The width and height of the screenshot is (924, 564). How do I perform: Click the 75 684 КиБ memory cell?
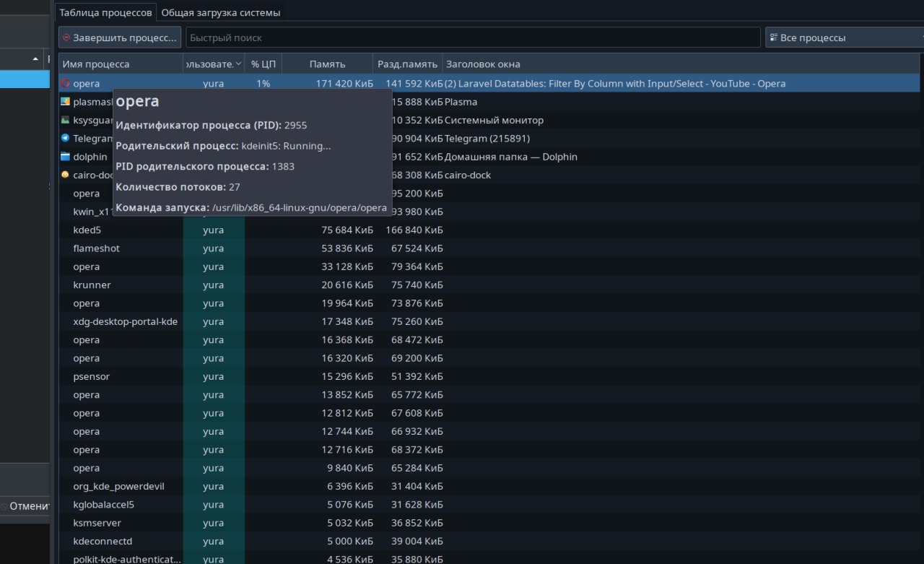347,230
